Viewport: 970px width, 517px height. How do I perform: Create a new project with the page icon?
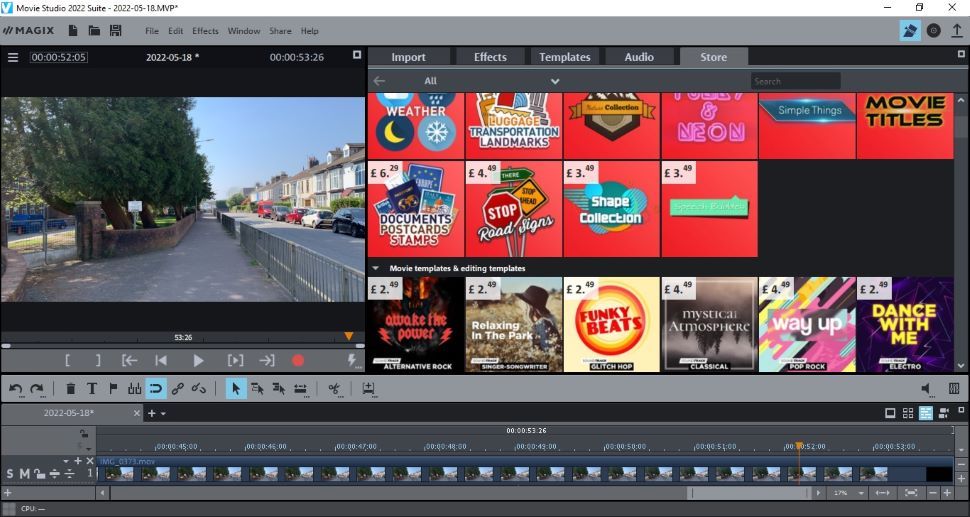point(73,30)
